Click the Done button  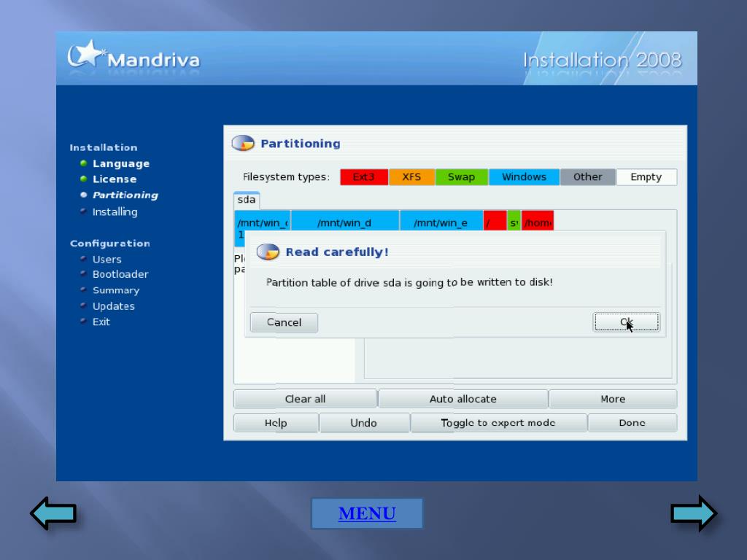pos(632,423)
